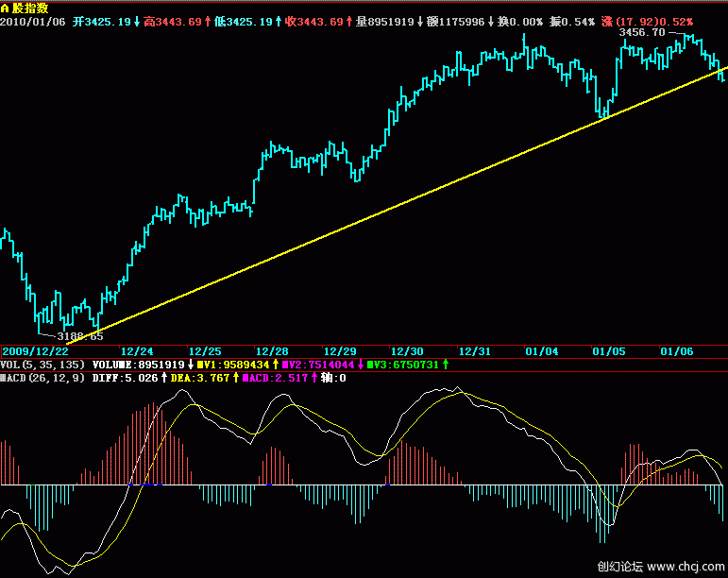This screenshot has width=728, height=578.
Task: Click the magenta MV2 legend swatch
Action: click(x=288, y=364)
